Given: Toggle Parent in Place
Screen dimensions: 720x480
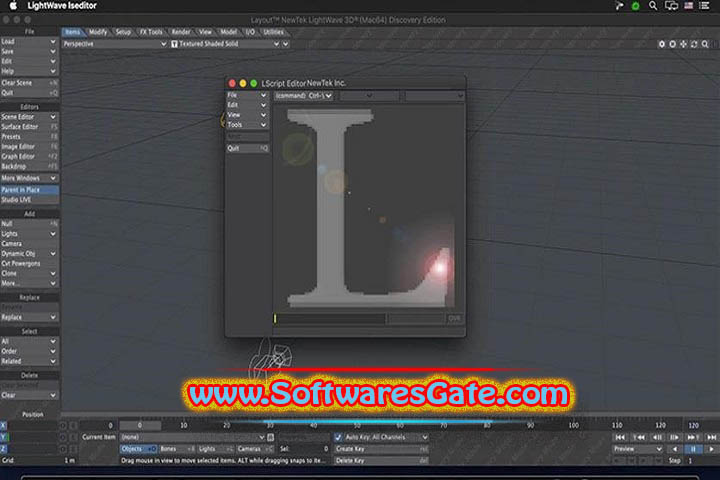Looking at the screenshot, I should pos(29,190).
